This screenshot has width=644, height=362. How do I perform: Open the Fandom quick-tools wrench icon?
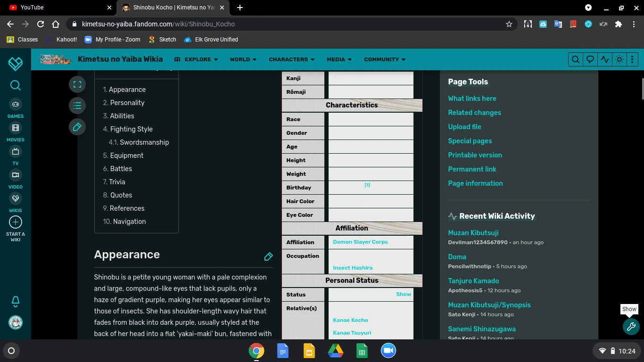(631, 327)
